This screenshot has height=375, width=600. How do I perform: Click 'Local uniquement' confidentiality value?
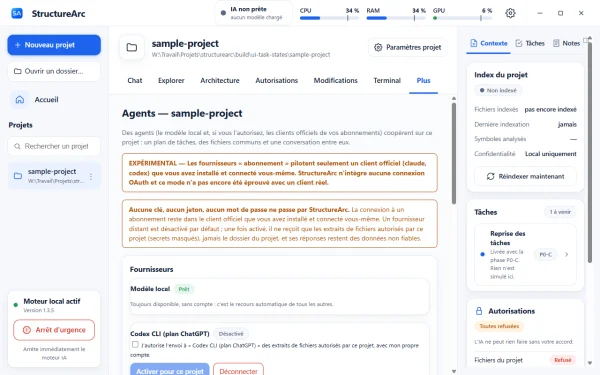(x=551, y=154)
